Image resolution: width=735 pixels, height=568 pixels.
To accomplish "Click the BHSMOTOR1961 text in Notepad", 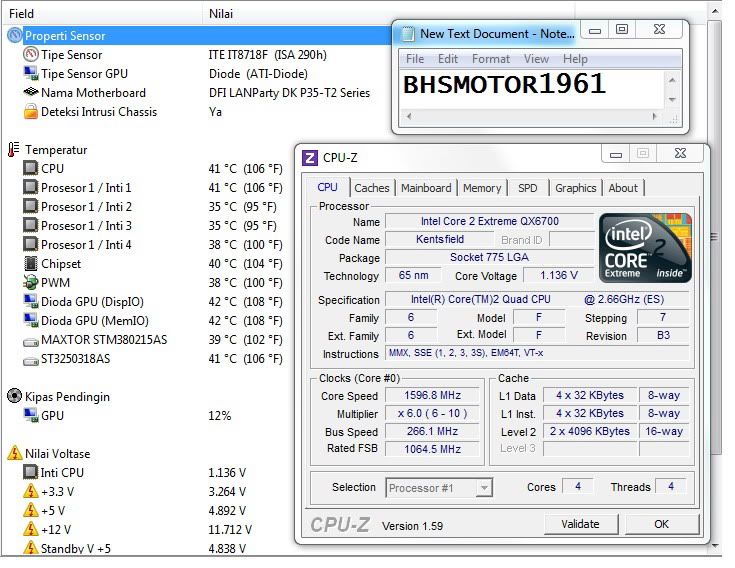I will [x=504, y=84].
